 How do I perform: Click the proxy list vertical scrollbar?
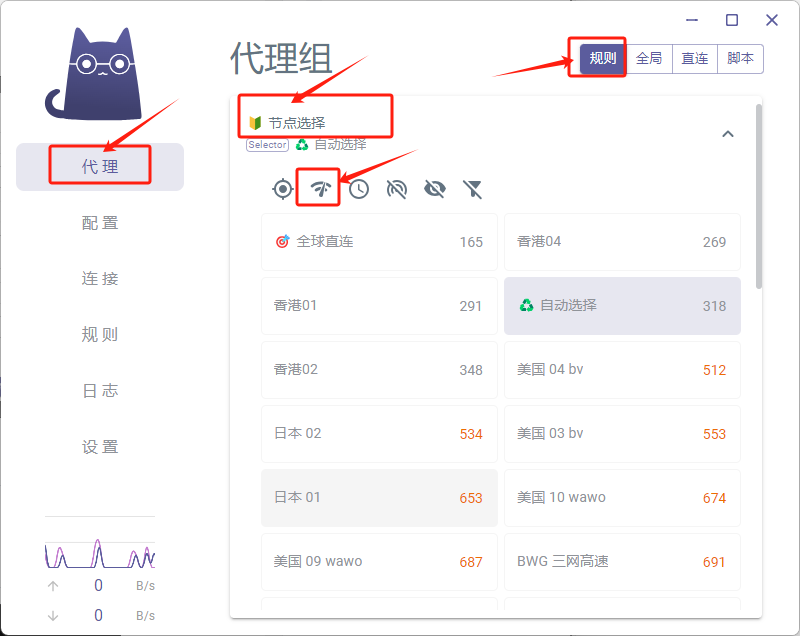pyautogui.click(x=759, y=196)
